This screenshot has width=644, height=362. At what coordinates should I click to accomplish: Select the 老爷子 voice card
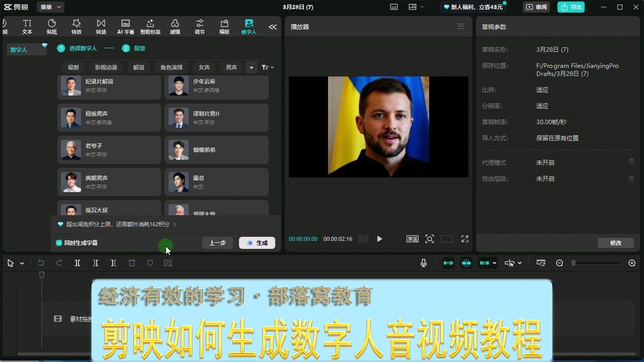click(x=109, y=150)
